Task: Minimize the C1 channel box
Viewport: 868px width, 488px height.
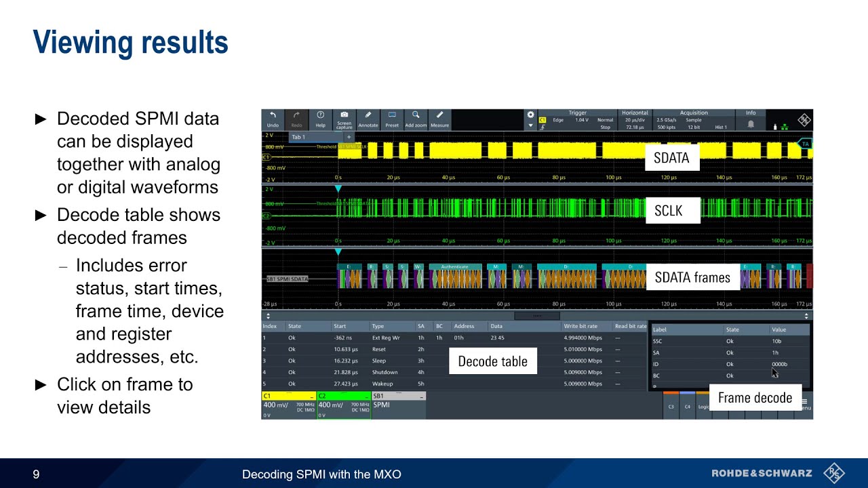Action: pyautogui.click(x=311, y=396)
